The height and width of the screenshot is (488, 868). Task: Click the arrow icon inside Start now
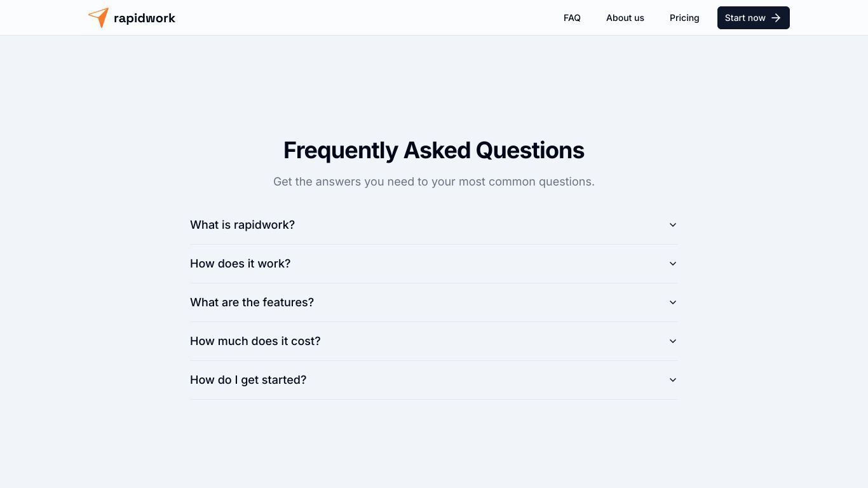coord(776,18)
